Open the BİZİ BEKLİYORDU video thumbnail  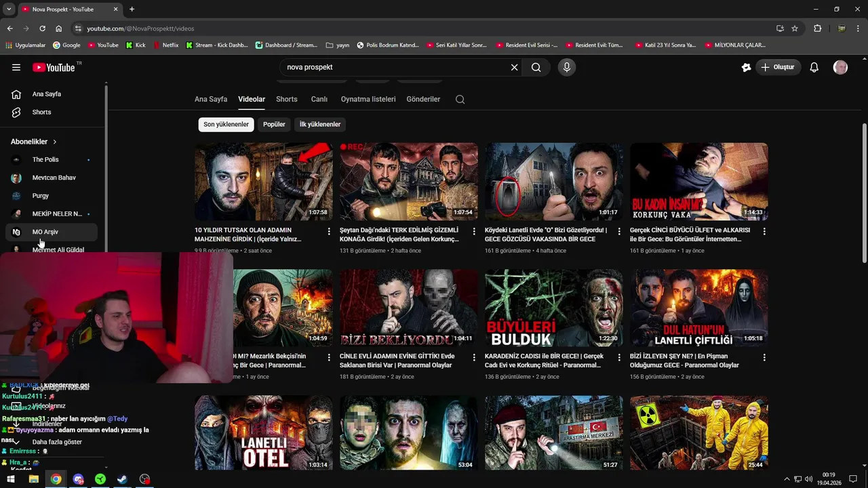point(409,308)
